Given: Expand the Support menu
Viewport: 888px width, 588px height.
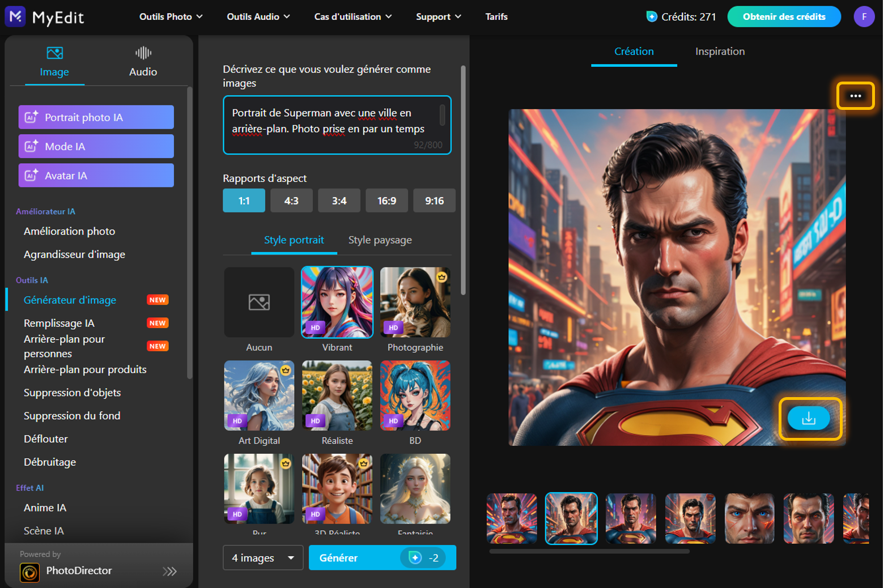Looking at the screenshot, I should pos(438,17).
